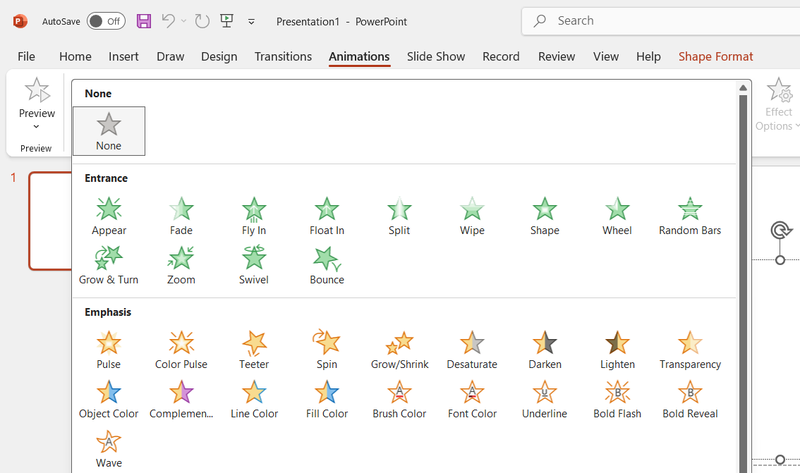This screenshot has width=800, height=473.
Task: Click the gallery scrollbar up arrow
Action: (743, 88)
